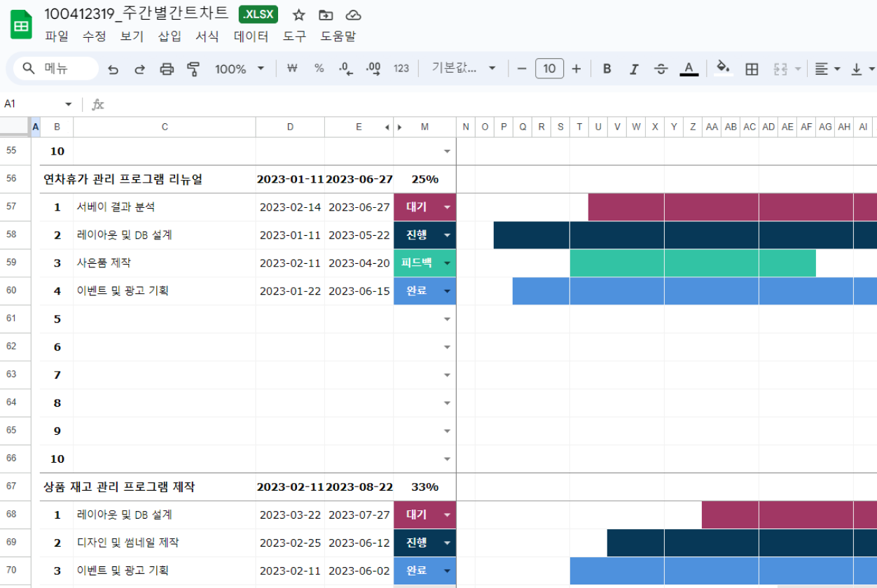Open the 파일 menu
The width and height of the screenshot is (877, 588).
tap(56, 36)
